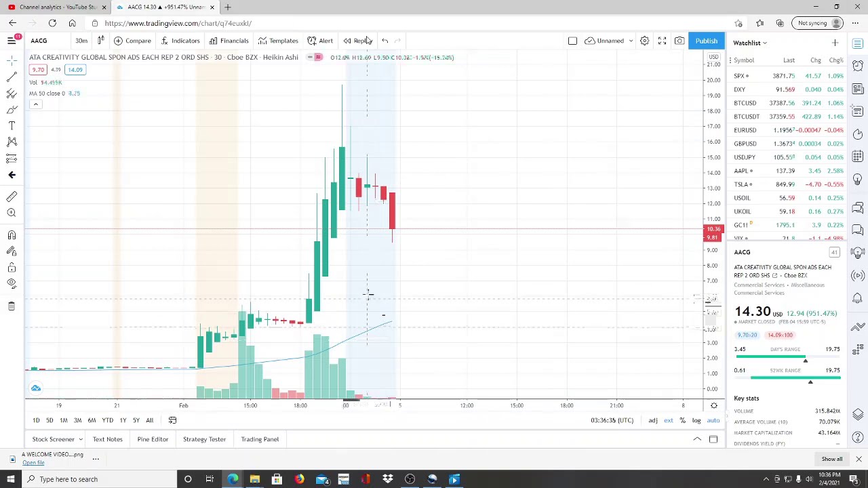Click Open file download link
The height and width of the screenshot is (488, 868).
[33, 463]
